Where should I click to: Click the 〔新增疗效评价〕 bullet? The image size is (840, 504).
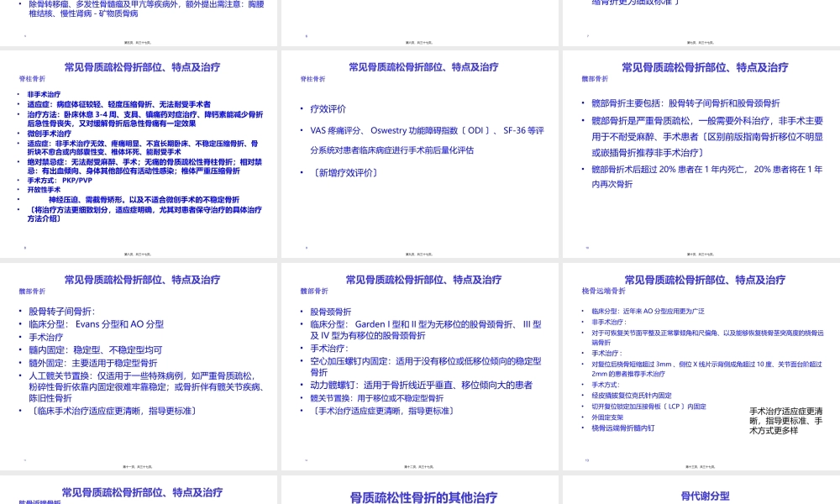[x=345, y=172]
